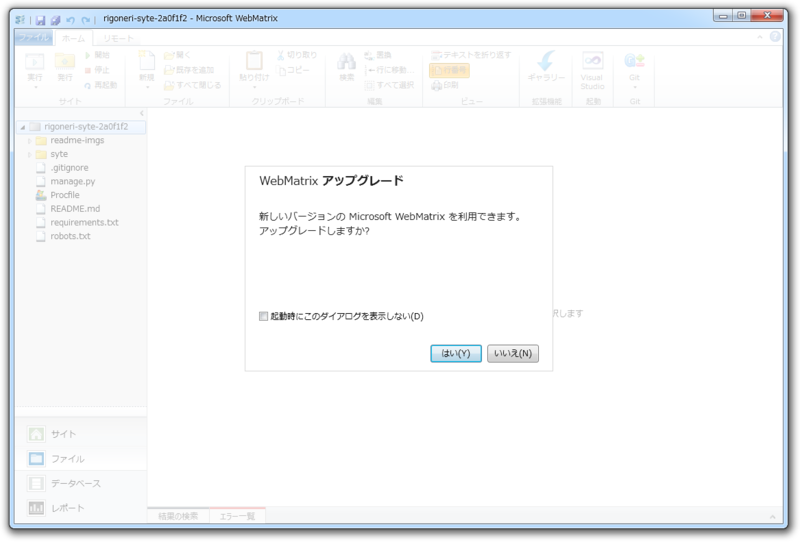Decline upgrade with the いいえ(N) button
This screenshot has width=800, height=542.
click(x=513, y=353)
